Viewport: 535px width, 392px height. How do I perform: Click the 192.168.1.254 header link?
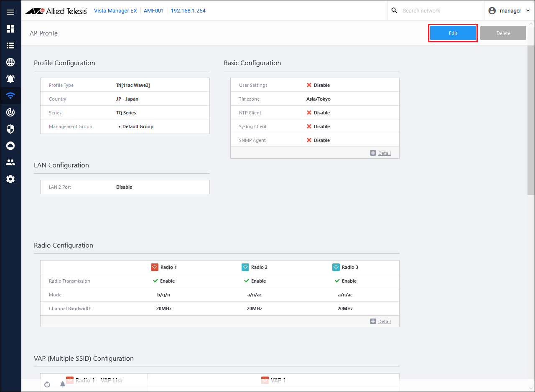188,11
